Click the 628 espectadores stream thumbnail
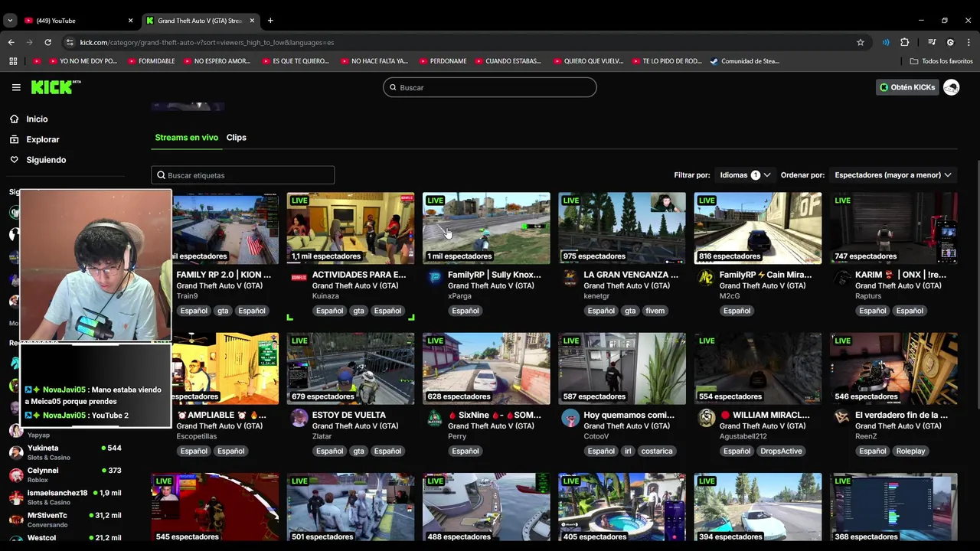 pyautogui.click(x=486, y=368)
